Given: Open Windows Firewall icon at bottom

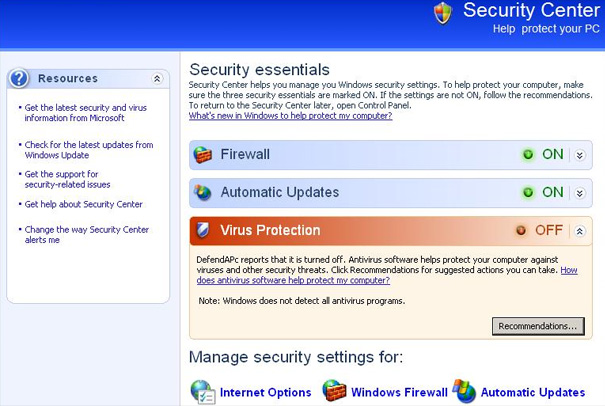Looking at the screenshot, I should [x=334, y=391].
